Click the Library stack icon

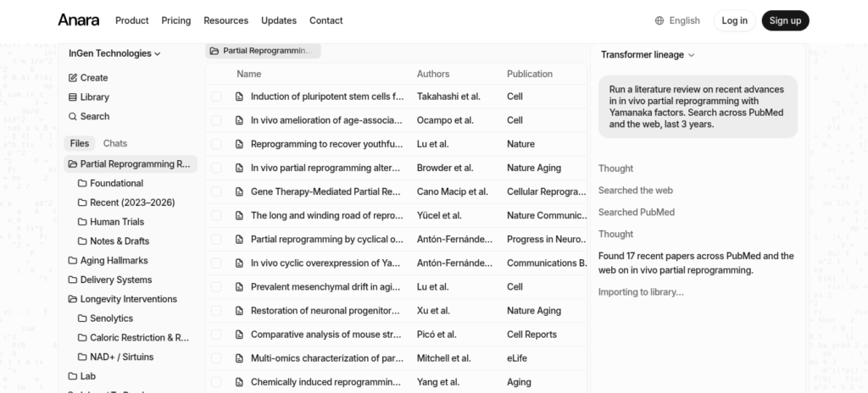click(73, 97)
